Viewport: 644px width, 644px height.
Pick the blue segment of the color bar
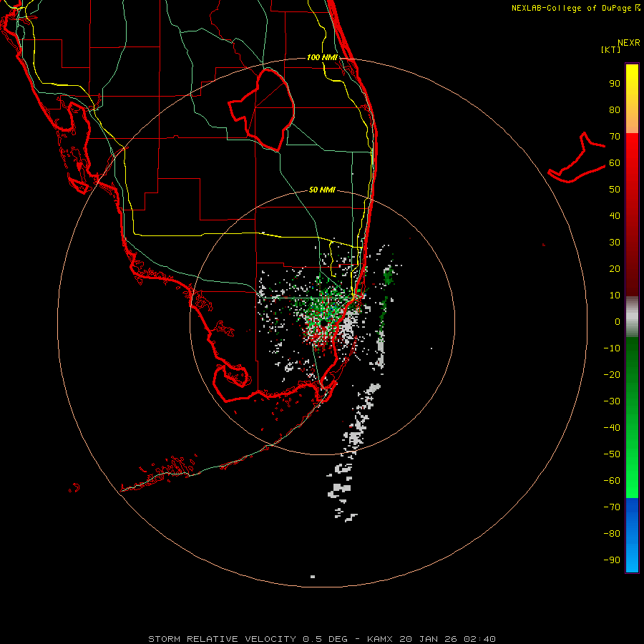(x=632, y=534)
